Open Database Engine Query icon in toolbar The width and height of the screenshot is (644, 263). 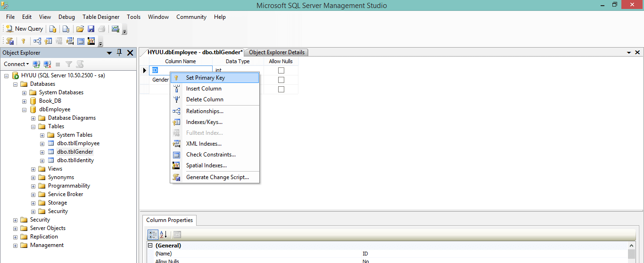pos(53,29)
